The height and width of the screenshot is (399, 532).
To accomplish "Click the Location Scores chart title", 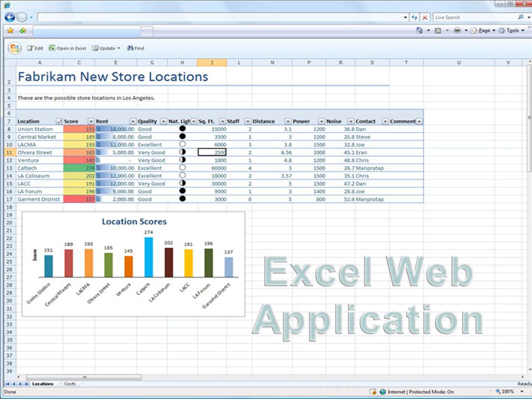I will [x=134, y=222].
